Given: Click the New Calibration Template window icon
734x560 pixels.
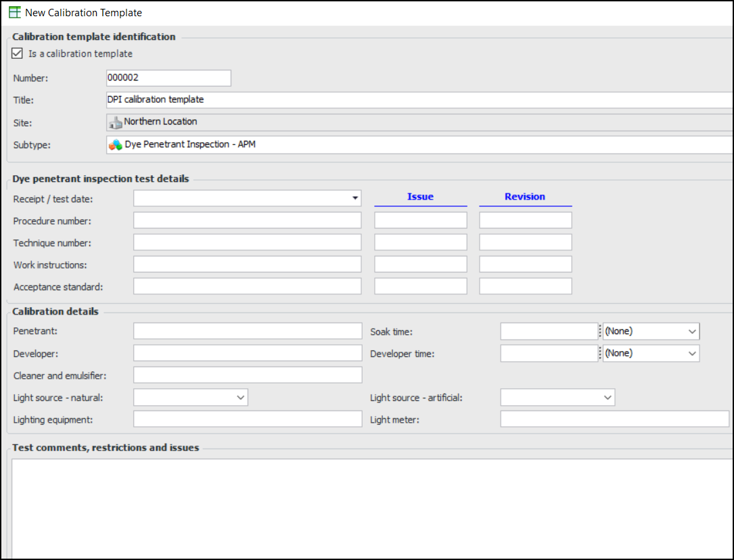Looking at the screenshot, I should coord(14,12).
